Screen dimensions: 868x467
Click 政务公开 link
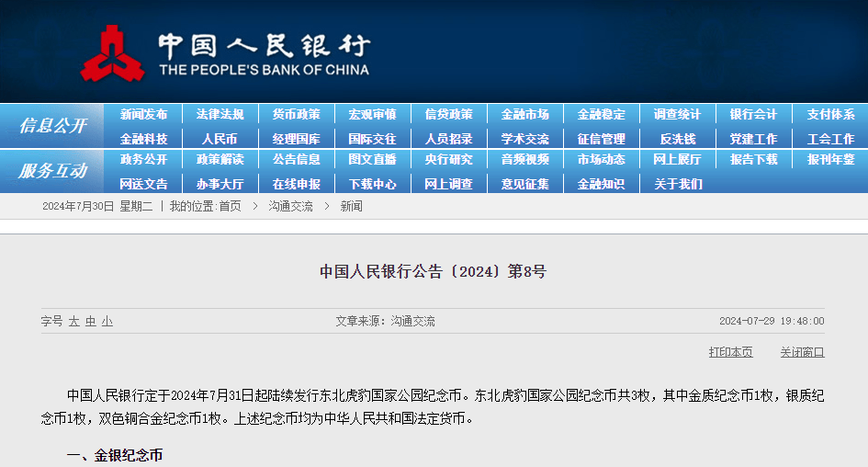pos(143,160)
